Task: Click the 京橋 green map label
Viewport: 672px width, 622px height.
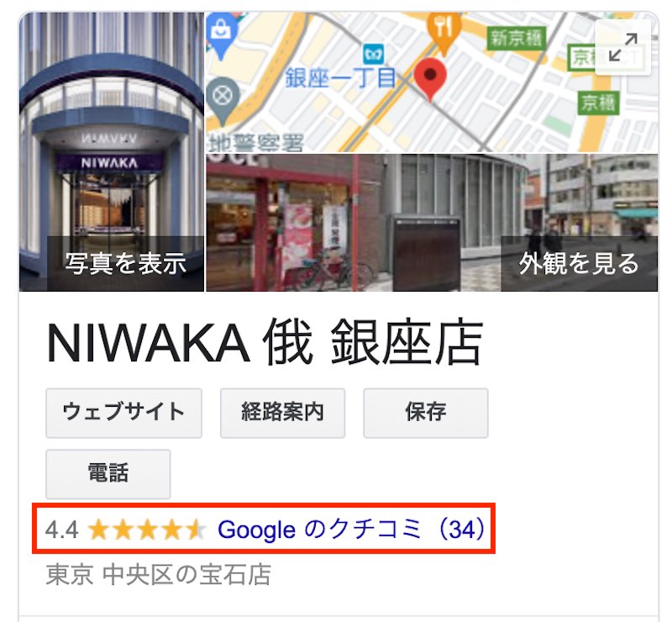Action: [x=598, y=103]
